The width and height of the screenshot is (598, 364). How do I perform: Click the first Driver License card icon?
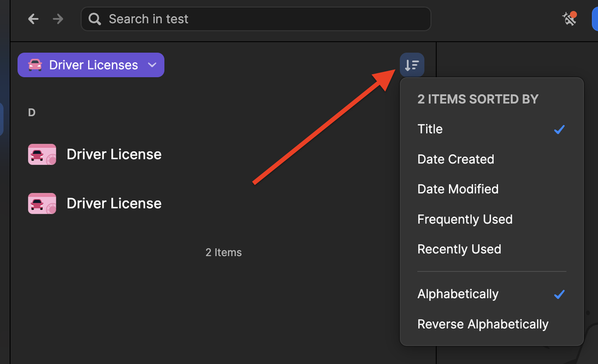(x=42, y=154)
